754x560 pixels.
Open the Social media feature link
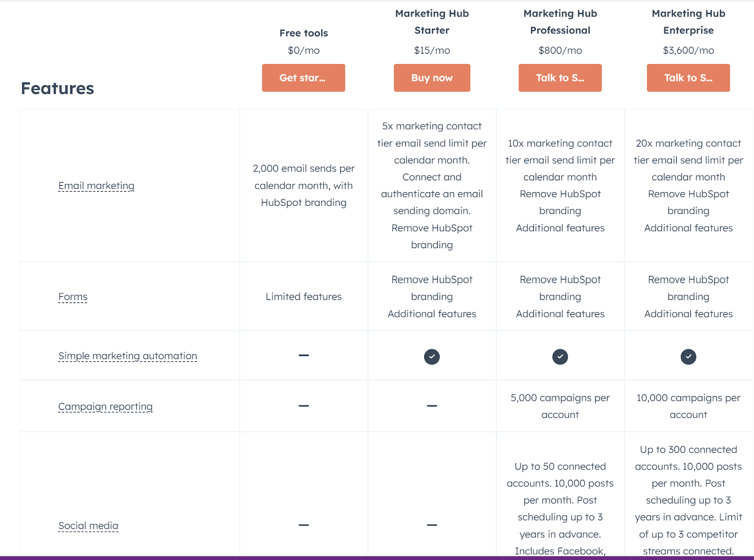pos(88,526)
